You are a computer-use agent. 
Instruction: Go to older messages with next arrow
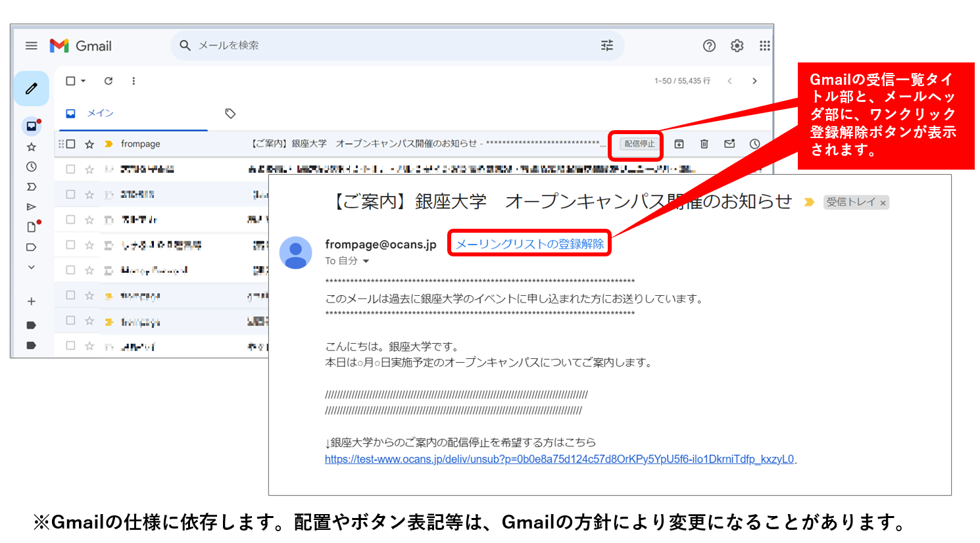coord(754,81)
